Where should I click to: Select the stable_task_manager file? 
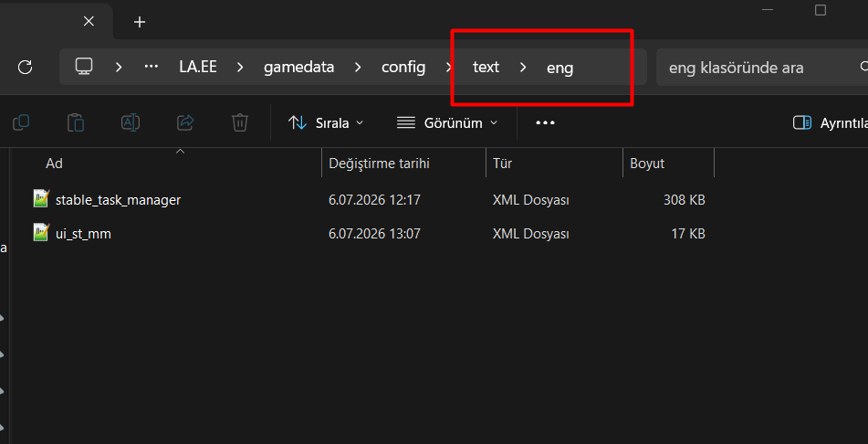[x=118, y=199]
